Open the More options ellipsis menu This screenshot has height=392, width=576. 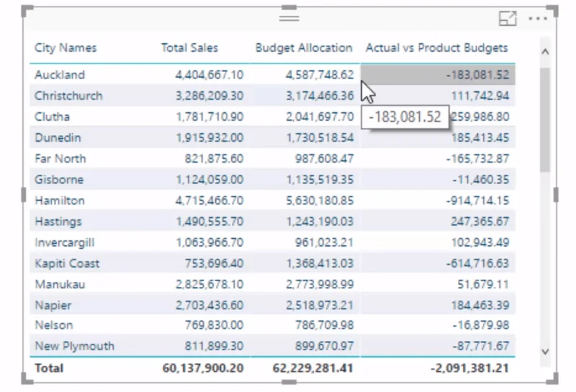point(538,19)
